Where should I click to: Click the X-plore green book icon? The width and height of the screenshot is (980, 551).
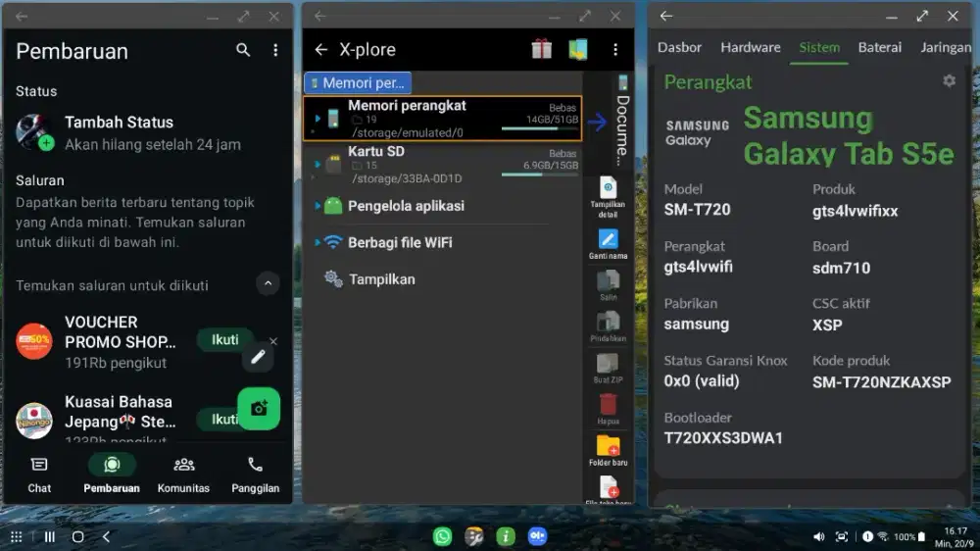pos(578,49)
